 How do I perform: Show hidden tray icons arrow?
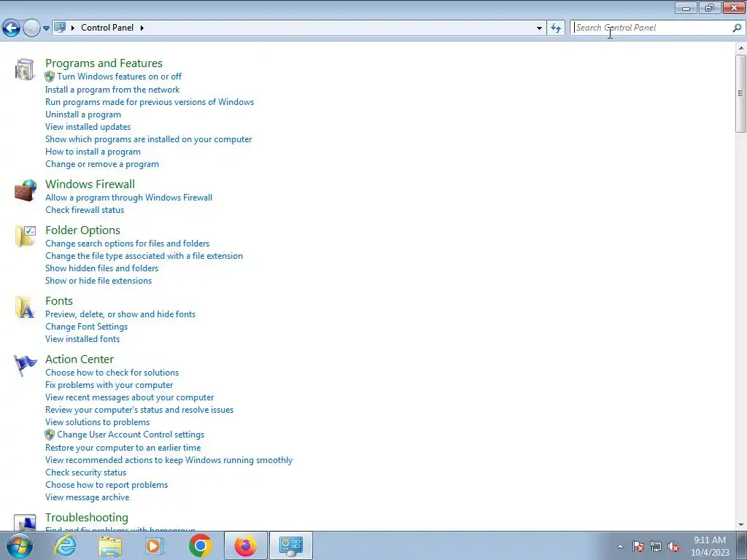click(620, 546)
